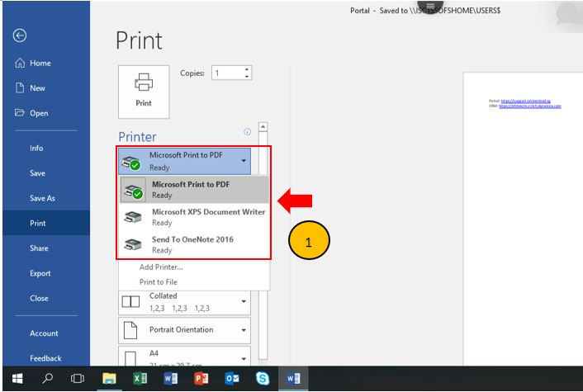Open Task View on the taskbar

click(x=78, y=379)
